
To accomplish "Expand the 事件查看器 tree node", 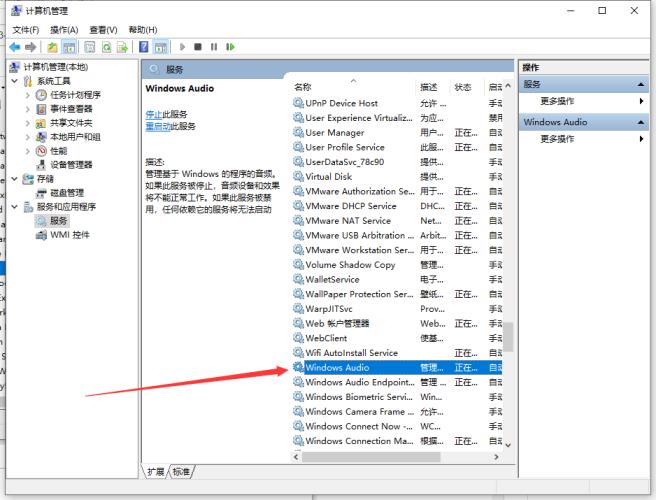I will point(27,109).
